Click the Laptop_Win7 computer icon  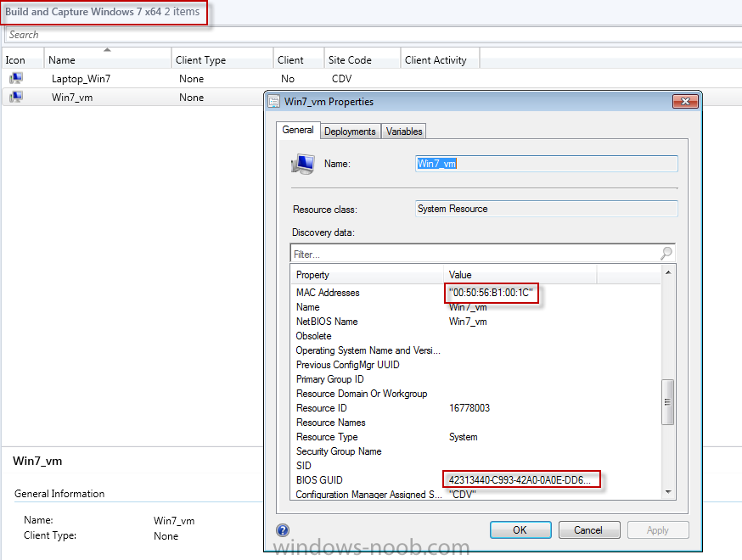click(16, 78)
